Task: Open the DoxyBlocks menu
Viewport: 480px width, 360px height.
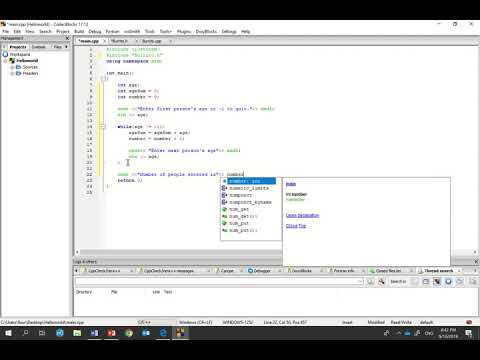Action: (x=206, y=31)
